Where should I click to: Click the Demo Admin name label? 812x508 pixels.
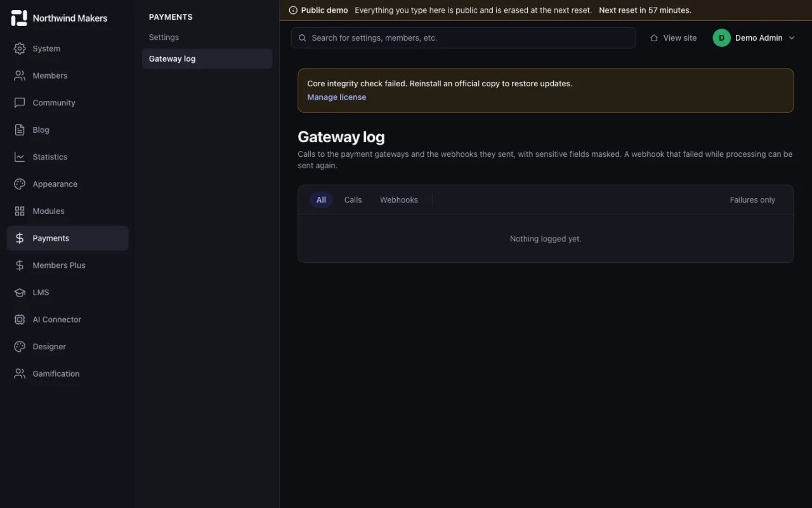click(759, 38)
